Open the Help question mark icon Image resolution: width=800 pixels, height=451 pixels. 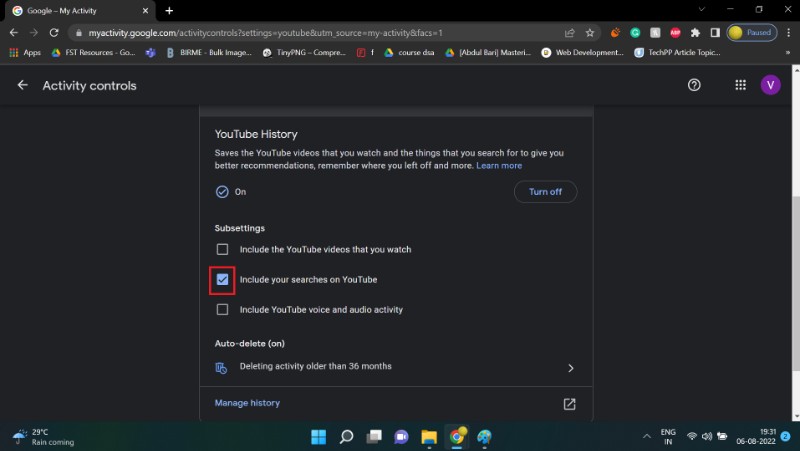point(694,85)
